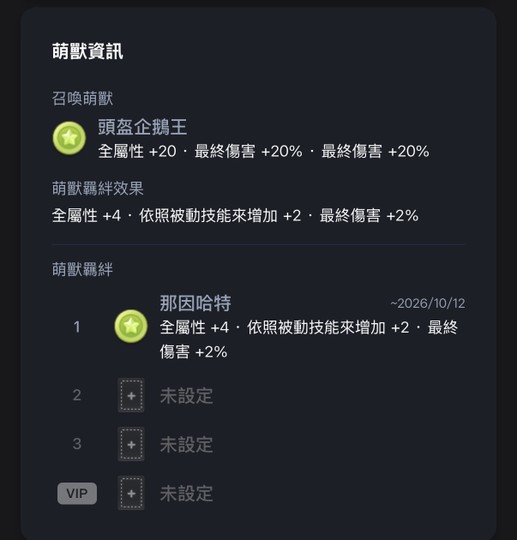Click the 萌獸羈絆效果 section label

tap(97, 188)
